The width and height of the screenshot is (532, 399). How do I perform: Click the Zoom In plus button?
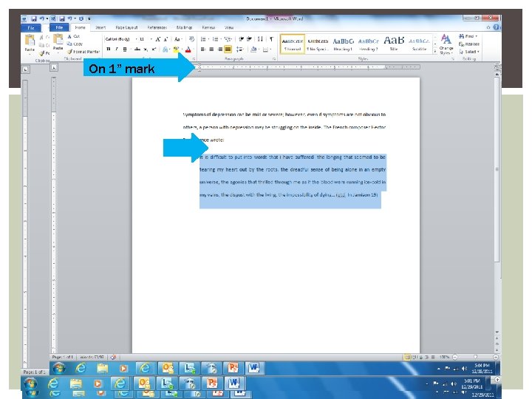pyautogui.click(x=496, y=357)
